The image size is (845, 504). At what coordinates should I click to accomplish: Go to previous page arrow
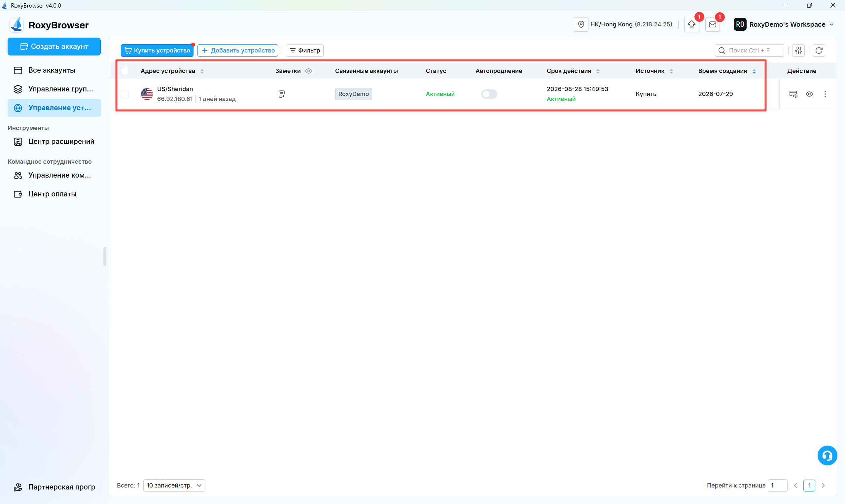pos(795,485)
